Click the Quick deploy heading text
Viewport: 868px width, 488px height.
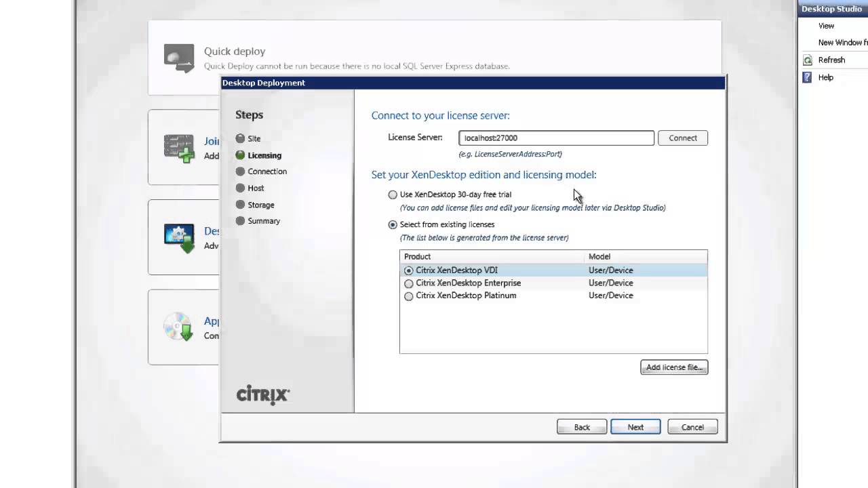coord(235,52)
